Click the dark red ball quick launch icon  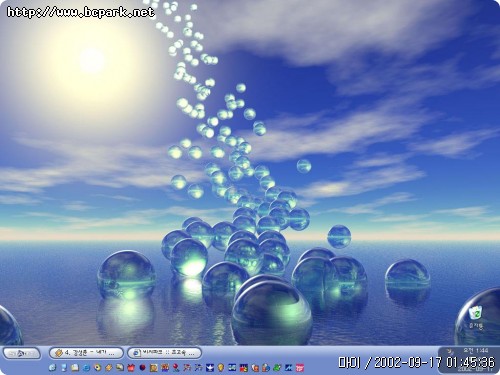click(142, 368)
